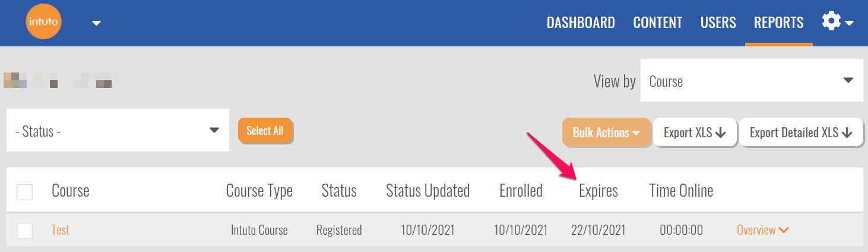The width and height of the screenshot is (868, 252).
Task: Check the Test course row checkbox
Action: (x=24, y=230)
